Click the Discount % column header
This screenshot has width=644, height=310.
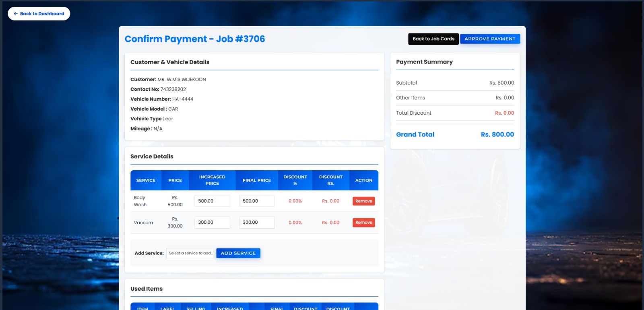click(x=295, y=180)
